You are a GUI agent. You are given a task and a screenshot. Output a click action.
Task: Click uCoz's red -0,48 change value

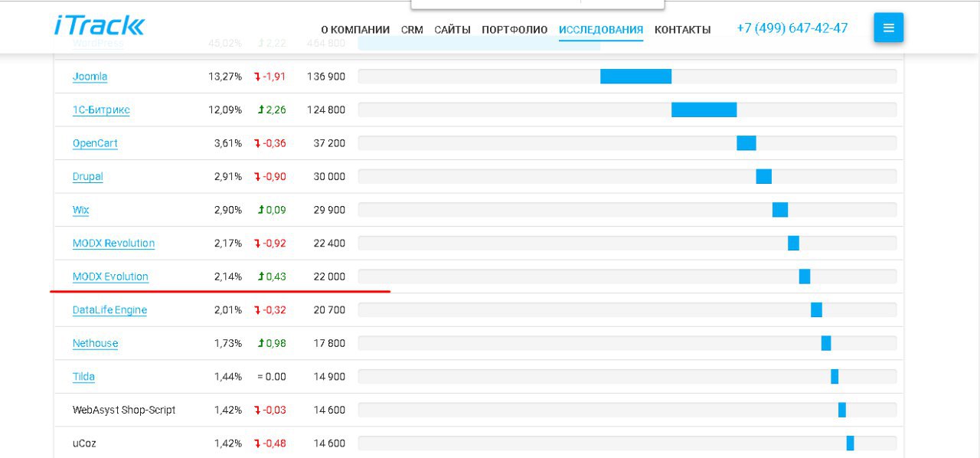(x=270, y=443)
